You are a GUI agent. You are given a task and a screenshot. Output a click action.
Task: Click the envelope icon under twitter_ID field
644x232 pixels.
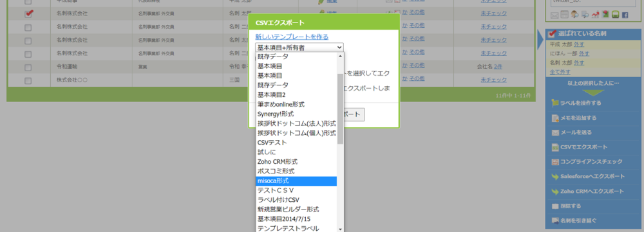click(x=554, y=15)
